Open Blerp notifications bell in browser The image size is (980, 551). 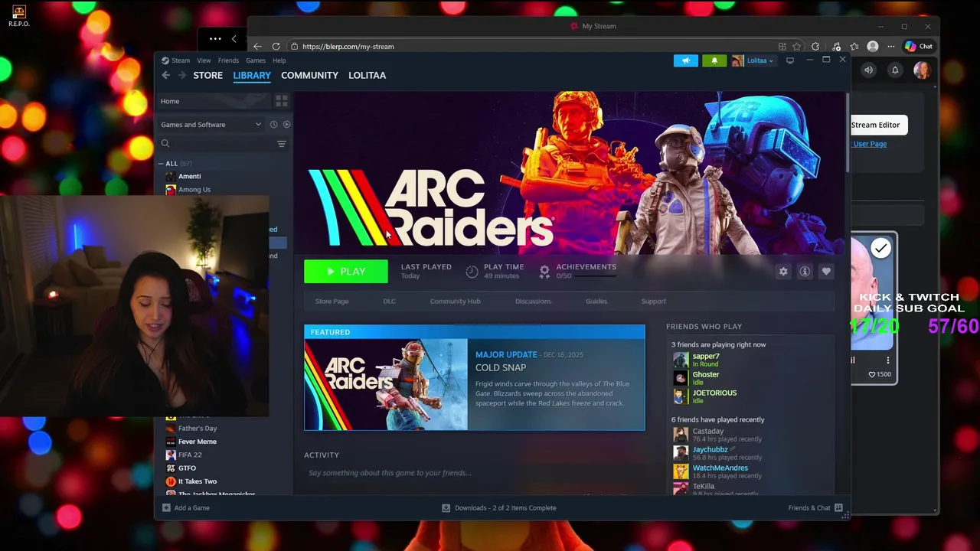click(894, 70)
